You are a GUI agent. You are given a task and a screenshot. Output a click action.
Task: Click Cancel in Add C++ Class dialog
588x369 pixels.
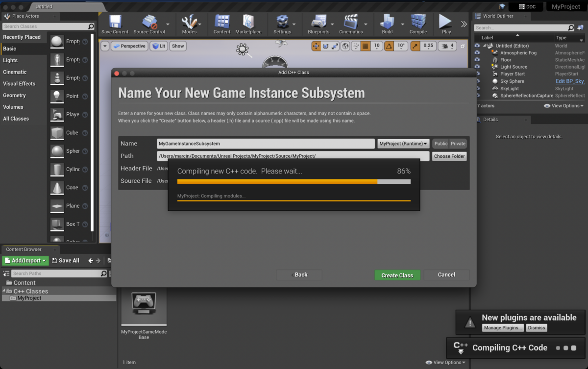click(446, 275)
